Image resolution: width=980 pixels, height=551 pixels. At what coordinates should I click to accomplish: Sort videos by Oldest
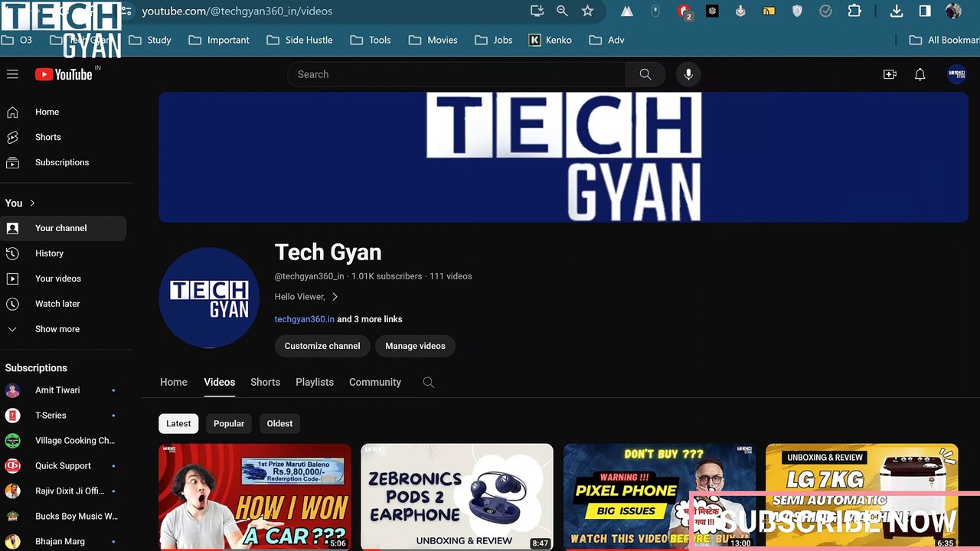(279, 423)
